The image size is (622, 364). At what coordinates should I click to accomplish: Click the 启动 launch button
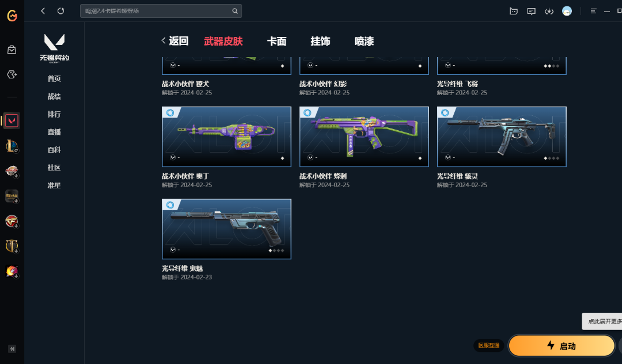pyautogui.click(x=562, y=346)
